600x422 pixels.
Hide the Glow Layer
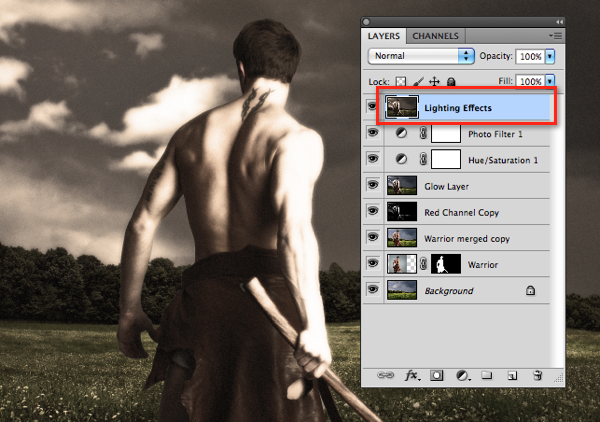coord(373,185)
